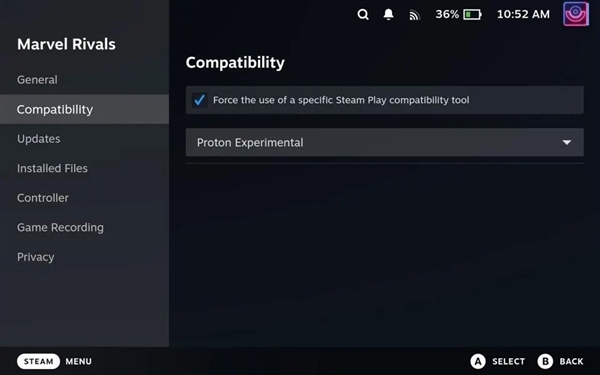
Task: Click the Compatibility sidebar item
Action: pos(84,109)
